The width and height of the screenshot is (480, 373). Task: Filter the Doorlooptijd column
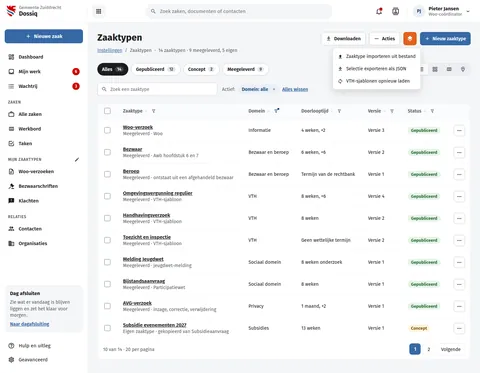point(339,111)
